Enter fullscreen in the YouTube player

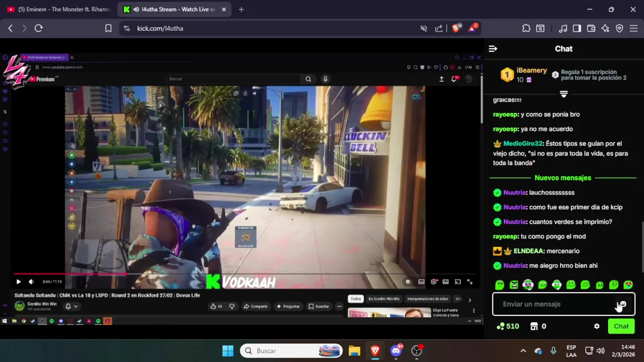click(470, 282)
